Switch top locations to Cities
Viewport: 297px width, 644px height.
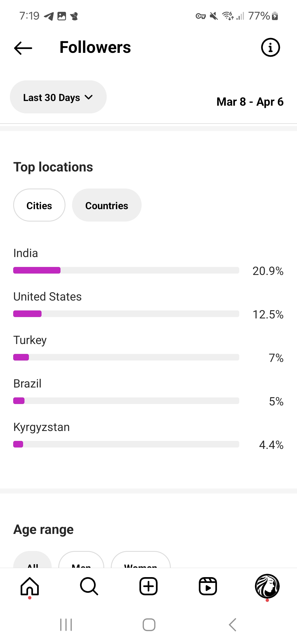[x=39, y=205]
